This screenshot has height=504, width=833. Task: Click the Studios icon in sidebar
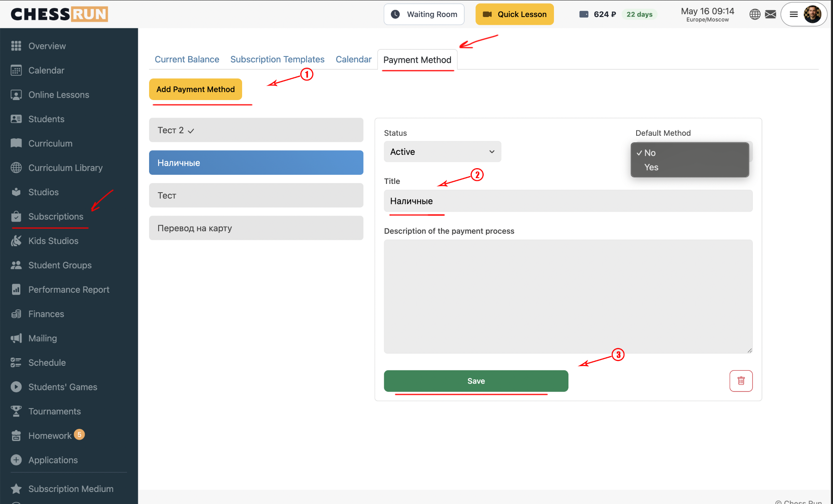click(x=16, y=192)
